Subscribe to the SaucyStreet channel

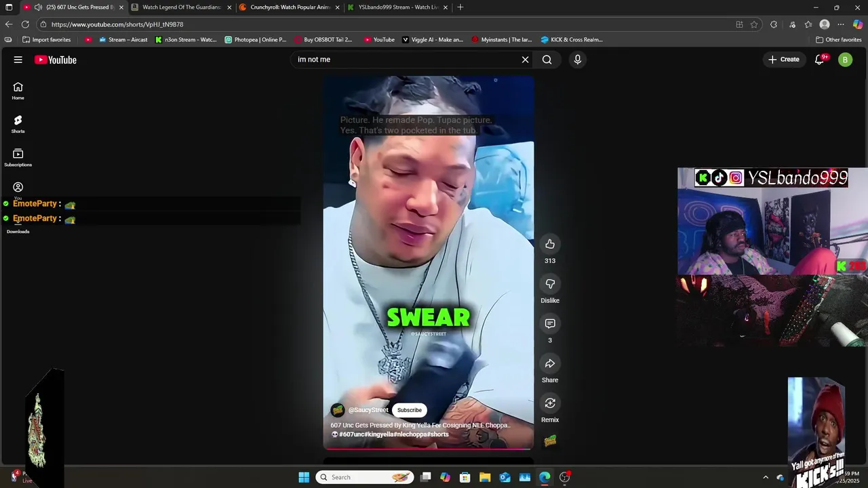(x=409, y=410)
